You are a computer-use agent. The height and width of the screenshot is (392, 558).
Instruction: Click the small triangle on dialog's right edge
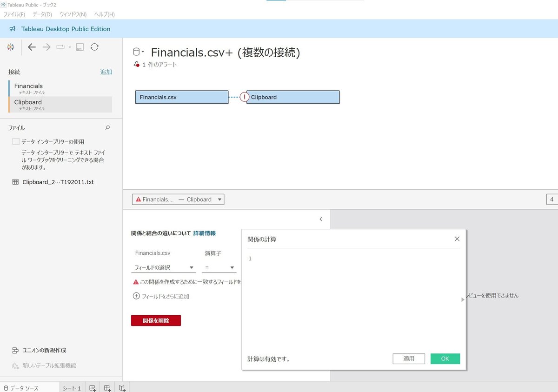pyautogui.click(x=463, y=300)
